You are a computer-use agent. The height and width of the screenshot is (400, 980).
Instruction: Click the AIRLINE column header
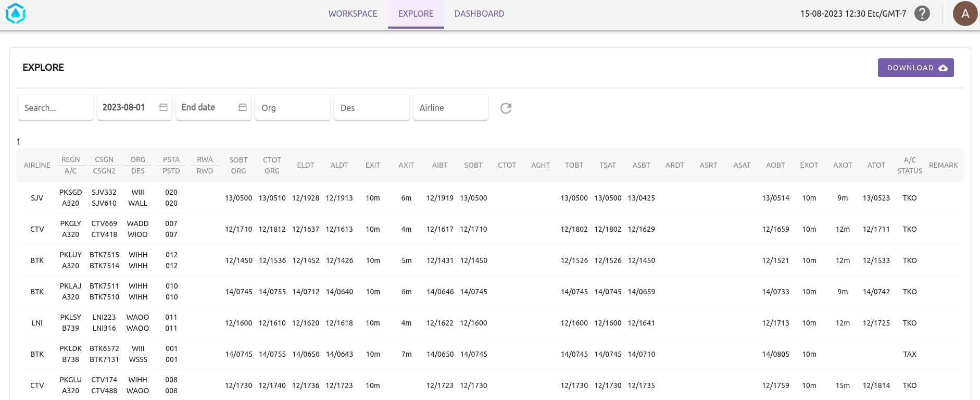tap(37, 165)
